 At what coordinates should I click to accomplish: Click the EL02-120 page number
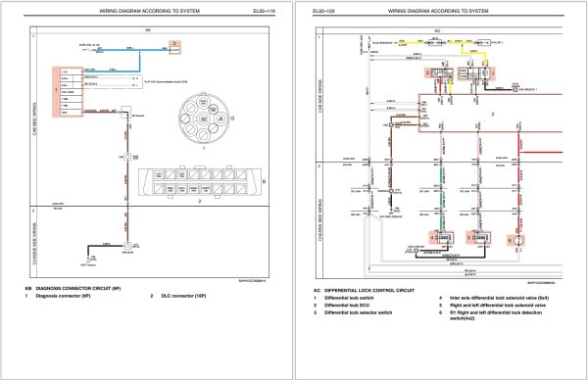(323, 11)
